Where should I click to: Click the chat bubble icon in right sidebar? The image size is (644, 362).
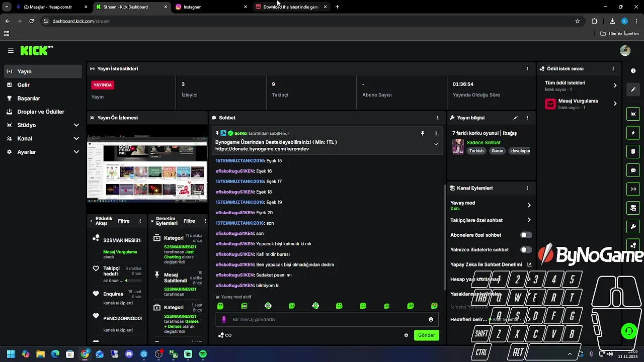(x=633, y=170)
